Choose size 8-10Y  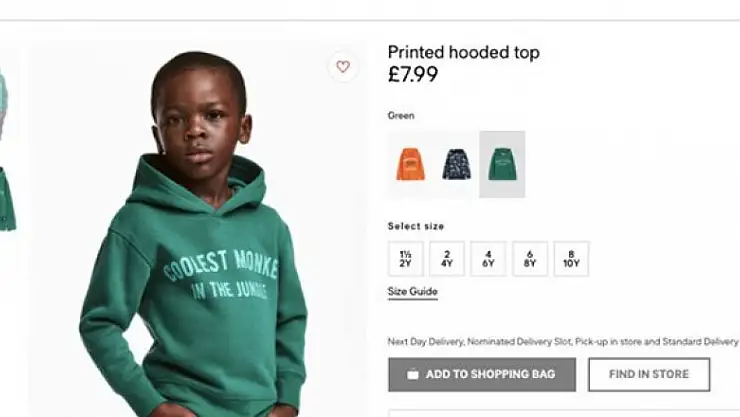pos(571,259)
